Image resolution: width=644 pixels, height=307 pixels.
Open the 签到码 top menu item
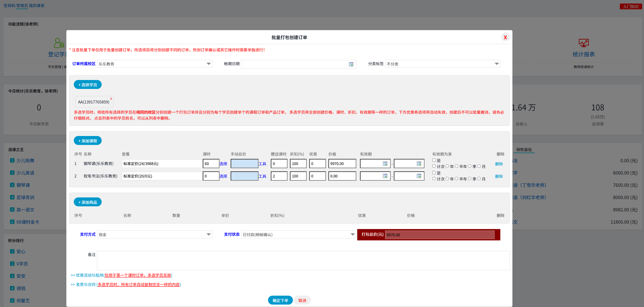pos(9,6)
